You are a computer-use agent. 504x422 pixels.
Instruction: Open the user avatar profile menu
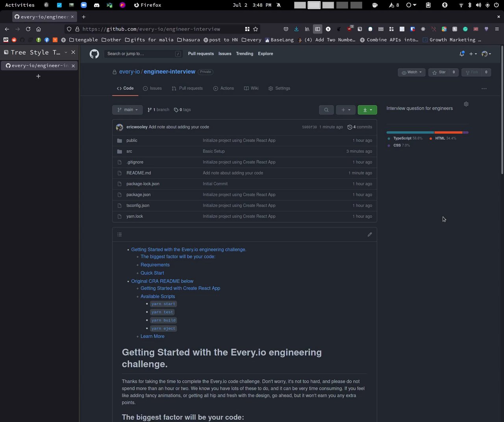coord(486,54)
